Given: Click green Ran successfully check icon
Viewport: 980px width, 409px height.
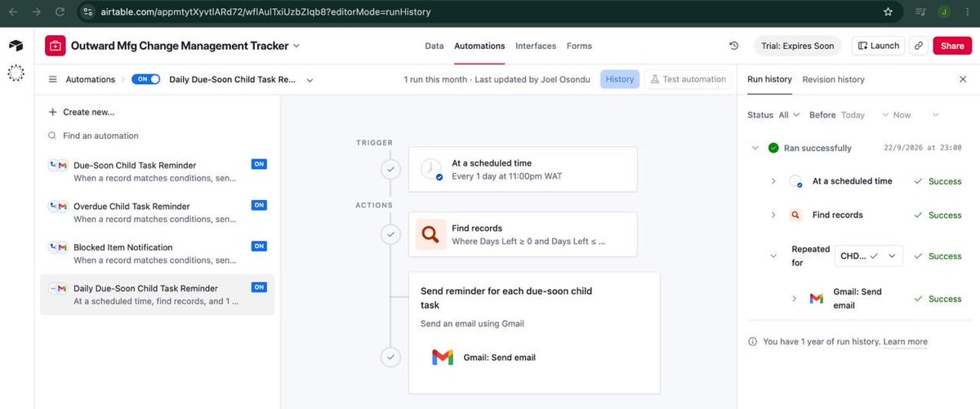Looking at the screenshot, I should click(x=773, y=148).
